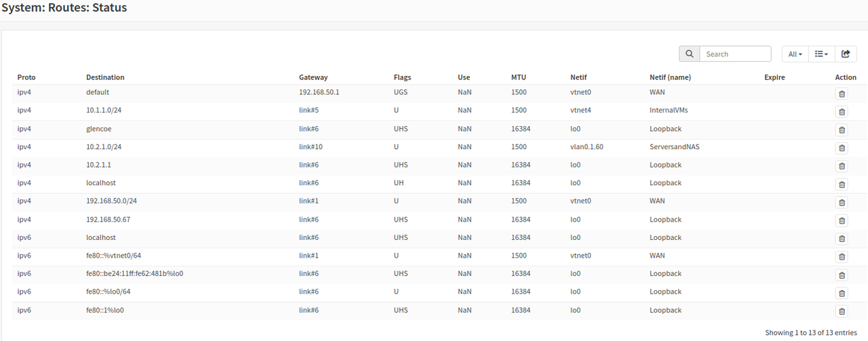Screen dimensions: 868x341
Task: Open the column selection dropdown
Action: [821, 54]
